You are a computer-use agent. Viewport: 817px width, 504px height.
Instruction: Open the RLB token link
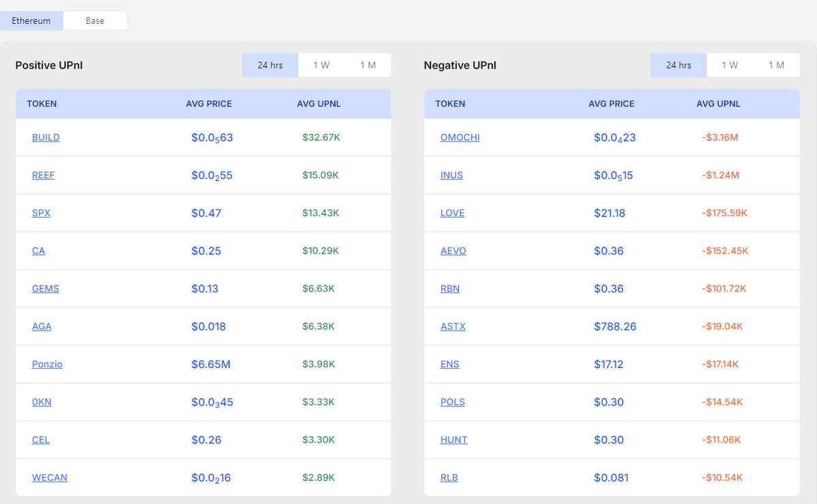449,477
